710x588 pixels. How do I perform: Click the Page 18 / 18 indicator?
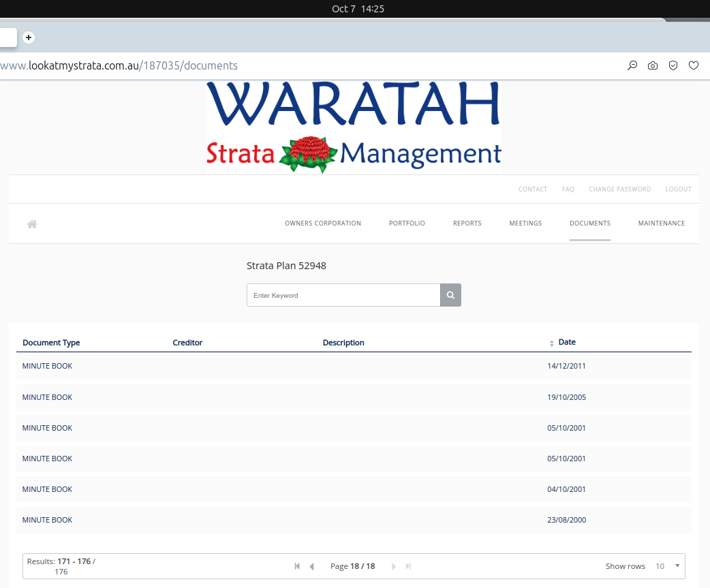coord(352,566)
